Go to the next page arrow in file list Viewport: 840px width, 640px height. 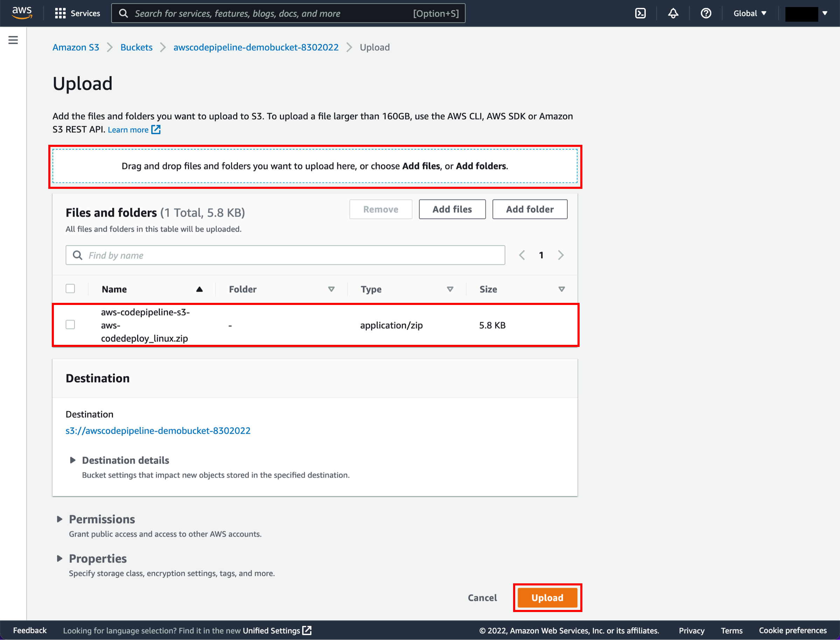(561, 255)
